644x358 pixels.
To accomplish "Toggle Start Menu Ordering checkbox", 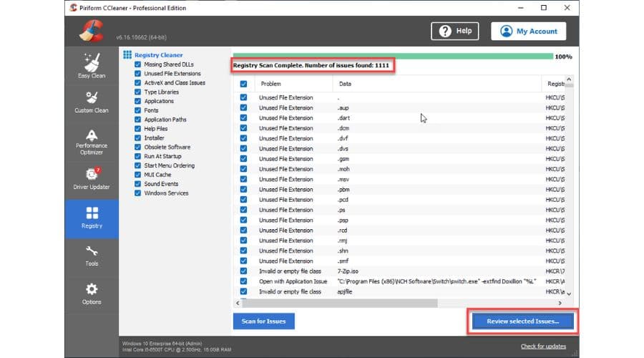I will tap(137, 165).
